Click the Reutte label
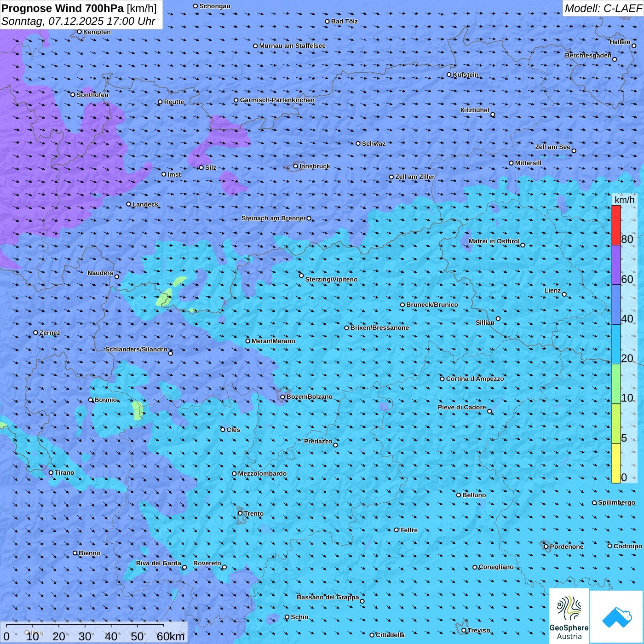This screenshot has width=644, height=644. click(x=174, y=102)
